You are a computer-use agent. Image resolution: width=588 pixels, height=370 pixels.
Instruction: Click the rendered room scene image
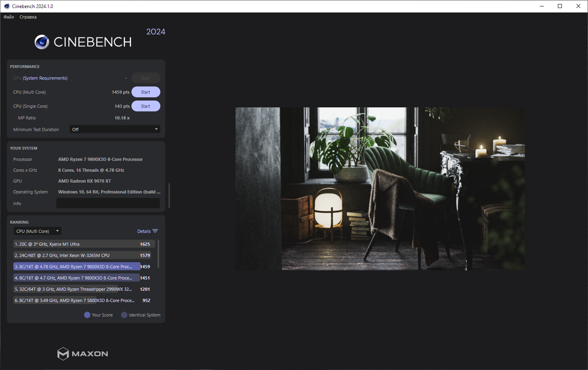(380, 189)
